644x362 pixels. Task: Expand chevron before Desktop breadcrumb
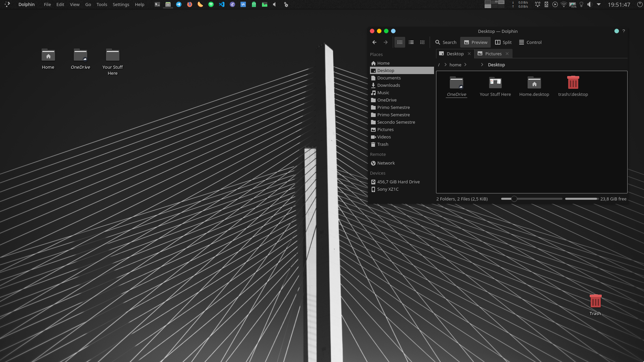(x=482, y=65)
